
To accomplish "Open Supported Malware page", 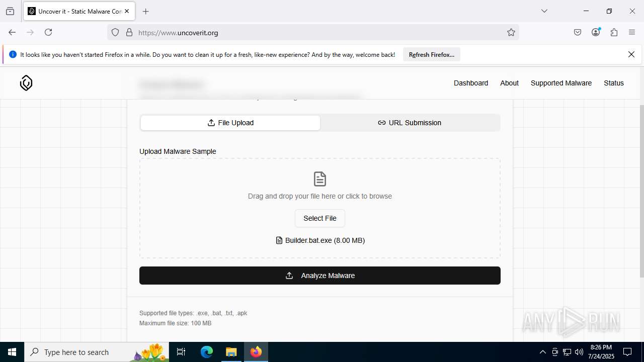I will click(561, 83).
